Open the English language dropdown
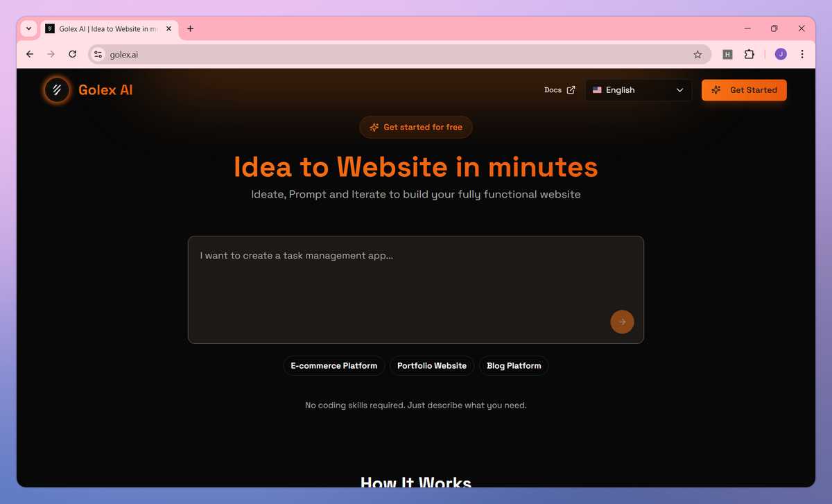 638,89
